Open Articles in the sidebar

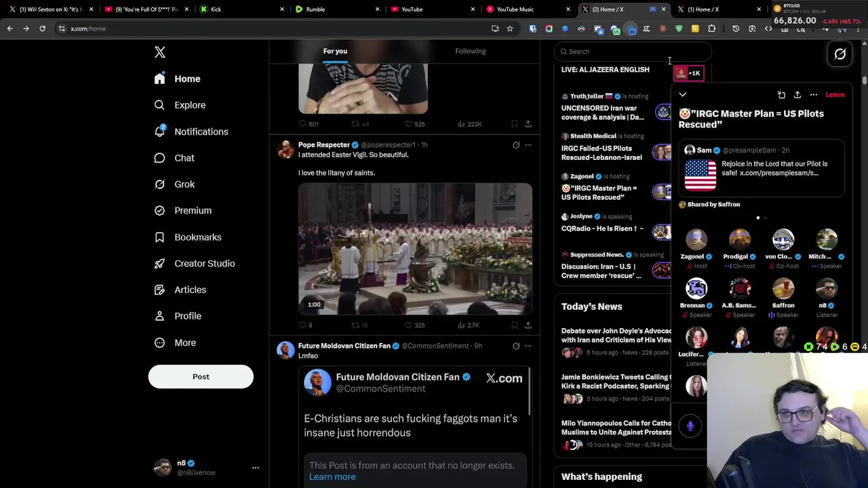[x=180, y=290]
